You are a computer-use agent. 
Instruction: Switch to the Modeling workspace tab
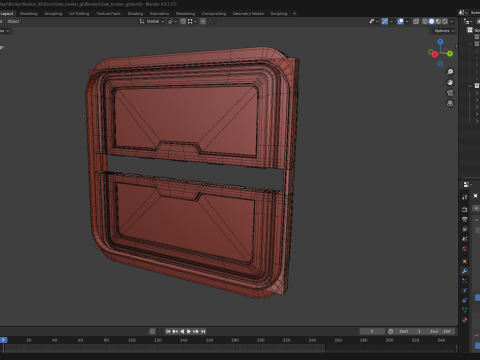pyautogui.click(x=28, y=14)
